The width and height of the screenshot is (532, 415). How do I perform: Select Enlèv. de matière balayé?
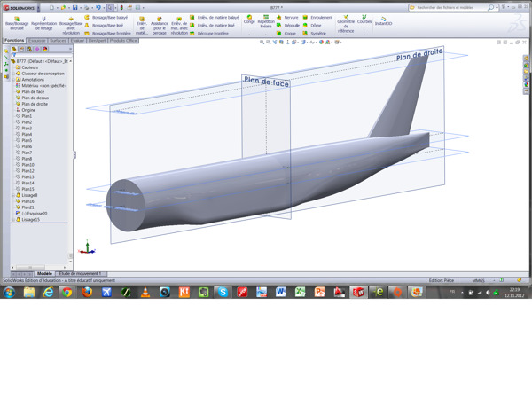(x=214, y=18)
